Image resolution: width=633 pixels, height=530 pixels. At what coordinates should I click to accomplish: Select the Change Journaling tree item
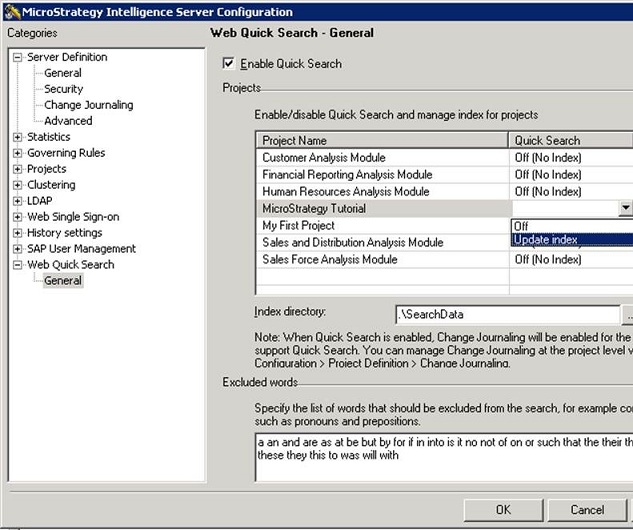[88, 105]
